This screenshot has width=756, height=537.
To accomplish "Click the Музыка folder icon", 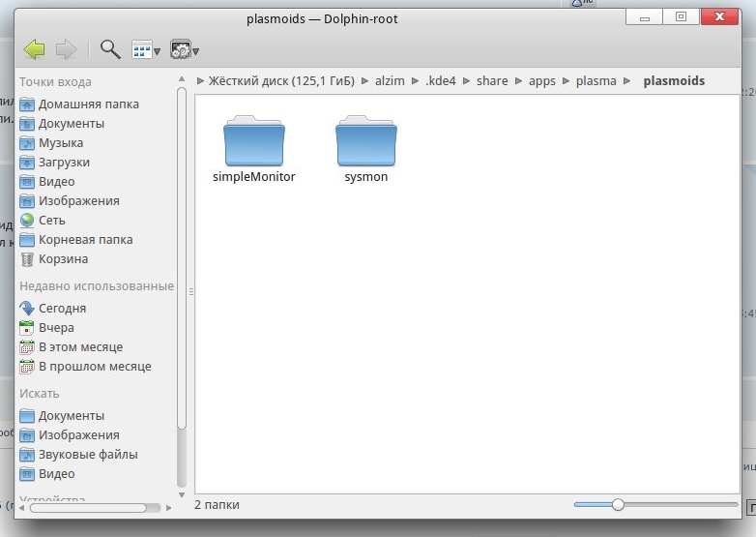I will (27, 143).
